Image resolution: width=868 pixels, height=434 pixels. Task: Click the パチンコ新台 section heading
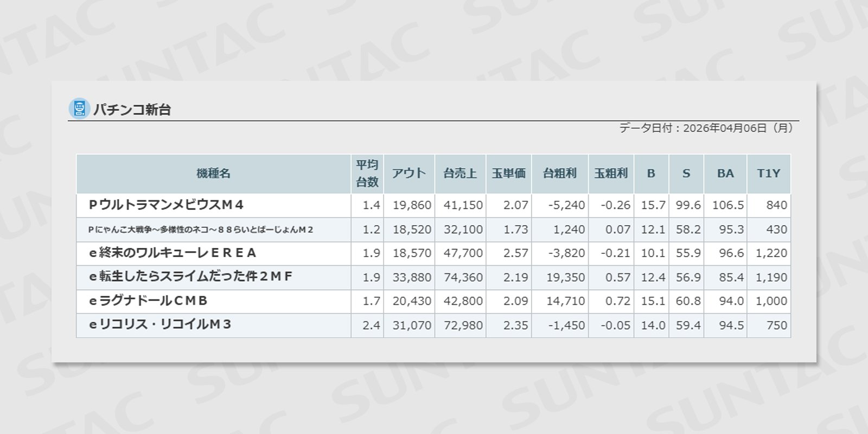click(132, 110)
